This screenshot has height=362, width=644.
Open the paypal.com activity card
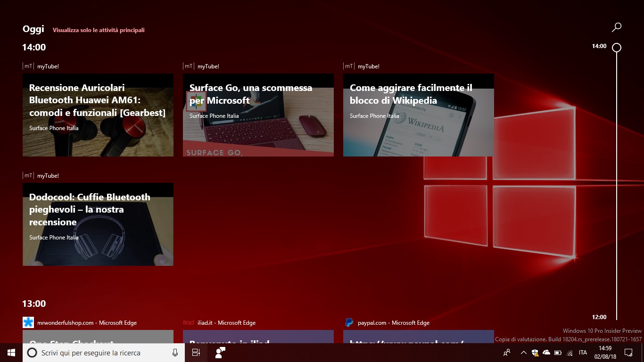click(419, 337)
